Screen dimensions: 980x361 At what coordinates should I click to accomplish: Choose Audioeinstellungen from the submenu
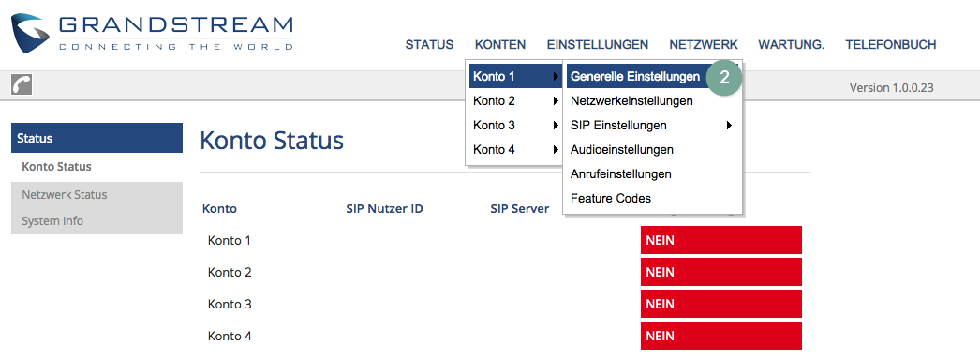point(621,149)
